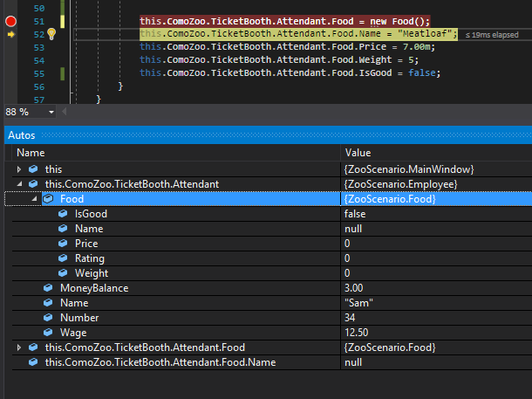Click the Name column header

point(31,153)
